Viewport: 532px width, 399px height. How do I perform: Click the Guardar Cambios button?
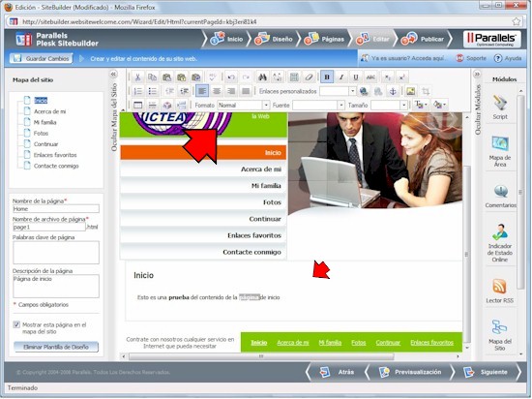[x=41, y=58]
